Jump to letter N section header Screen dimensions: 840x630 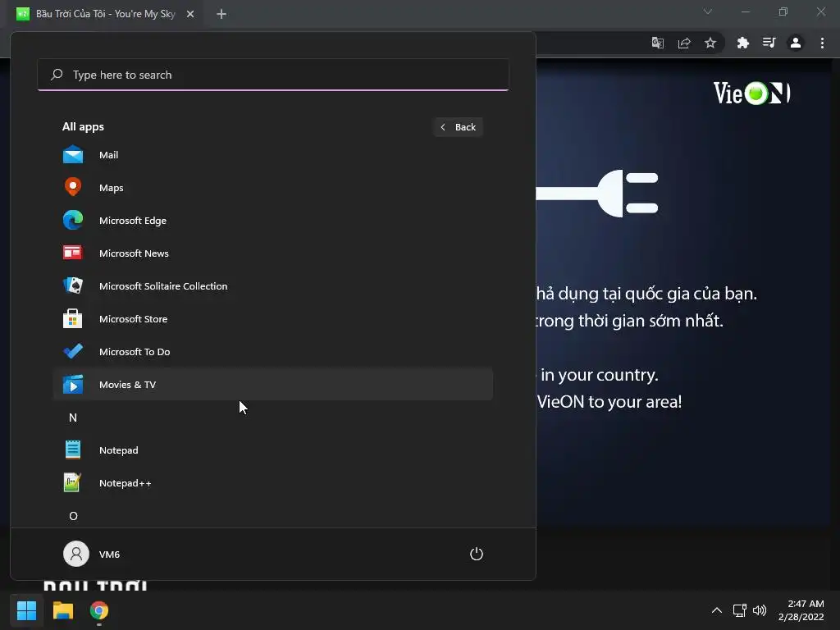(73, 418)
